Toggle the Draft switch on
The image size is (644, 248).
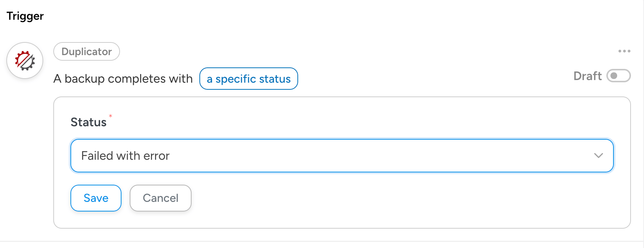618,76
